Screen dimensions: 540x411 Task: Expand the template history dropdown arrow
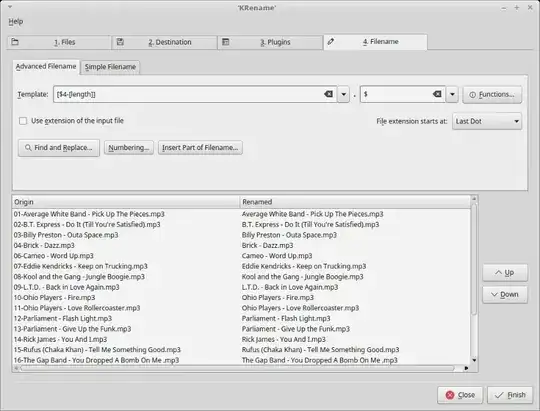tap(343, 94)
